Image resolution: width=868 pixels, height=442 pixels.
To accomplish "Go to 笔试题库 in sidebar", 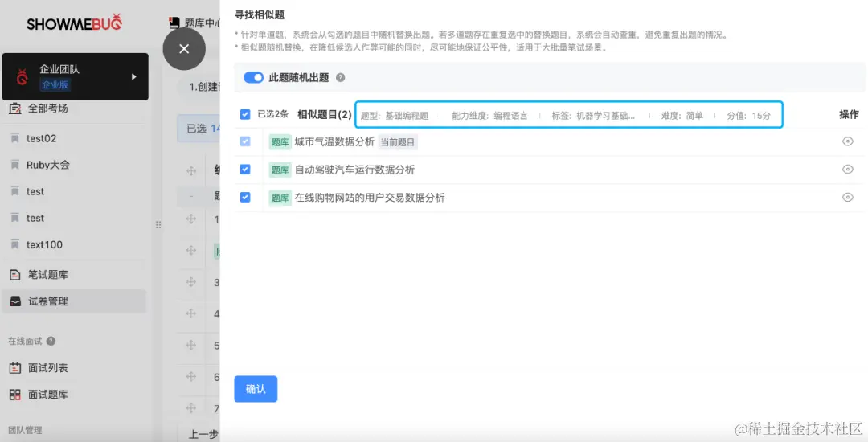I will point(47,274).
